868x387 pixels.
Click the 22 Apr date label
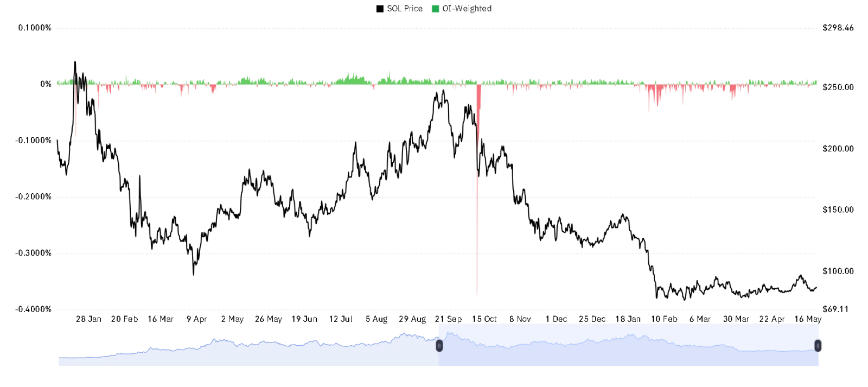772,319
